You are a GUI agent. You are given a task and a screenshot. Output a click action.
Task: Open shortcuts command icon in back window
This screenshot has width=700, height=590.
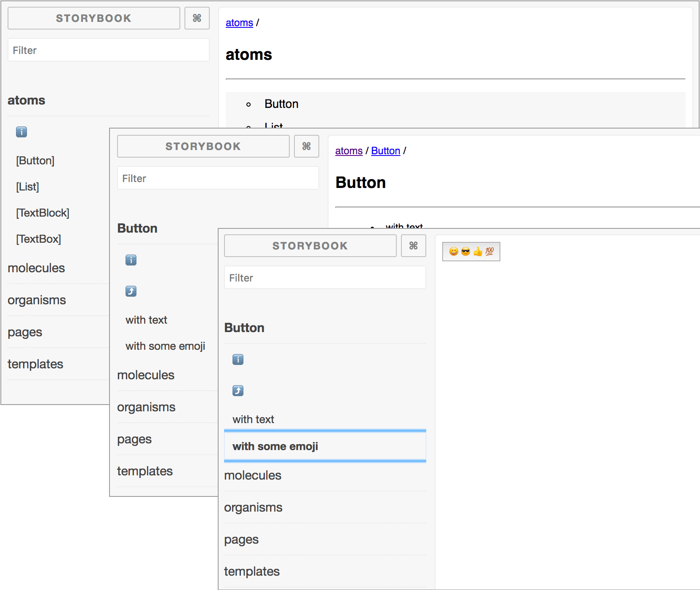coord(197,18)
